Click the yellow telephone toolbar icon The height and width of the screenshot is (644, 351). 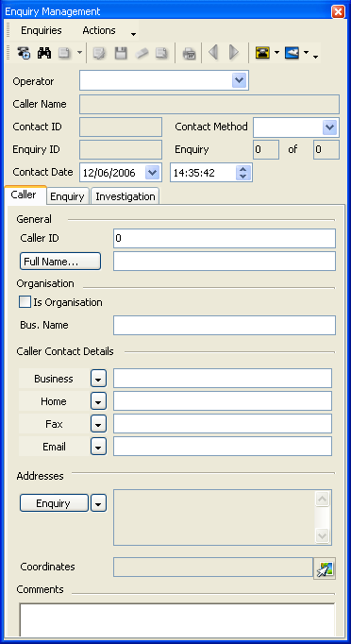[x=262, y=53]
